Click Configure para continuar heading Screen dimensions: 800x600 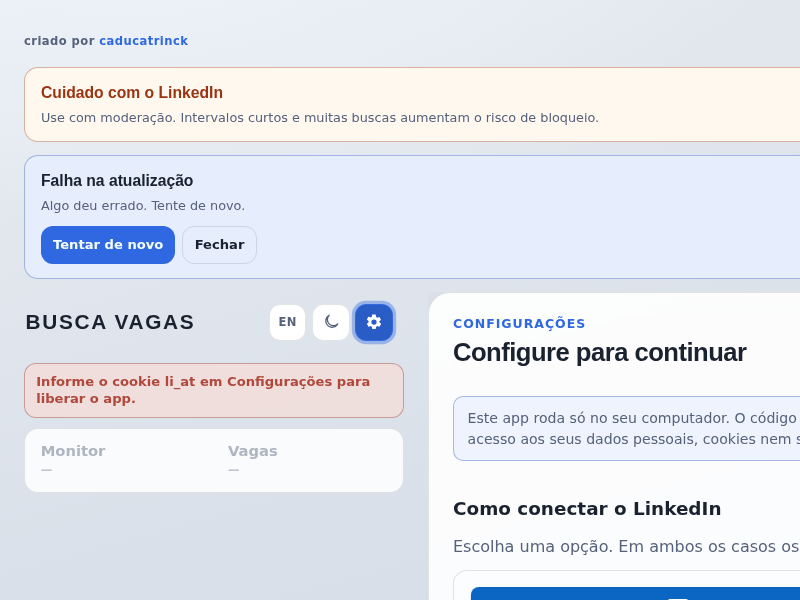pyautogui.click(x=599, y=353)
